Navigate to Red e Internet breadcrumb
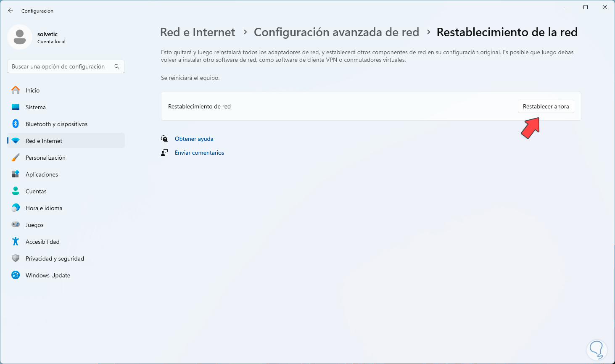This screenshot has height=364, width=615. [197, 32]
